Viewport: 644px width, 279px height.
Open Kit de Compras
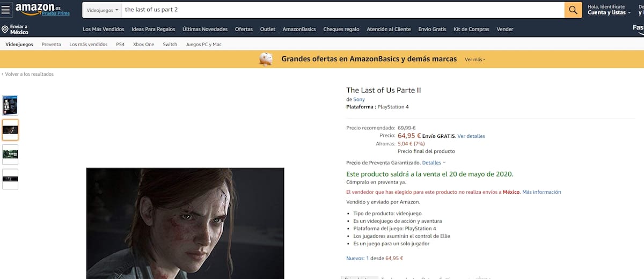click(x=471, y=29)
